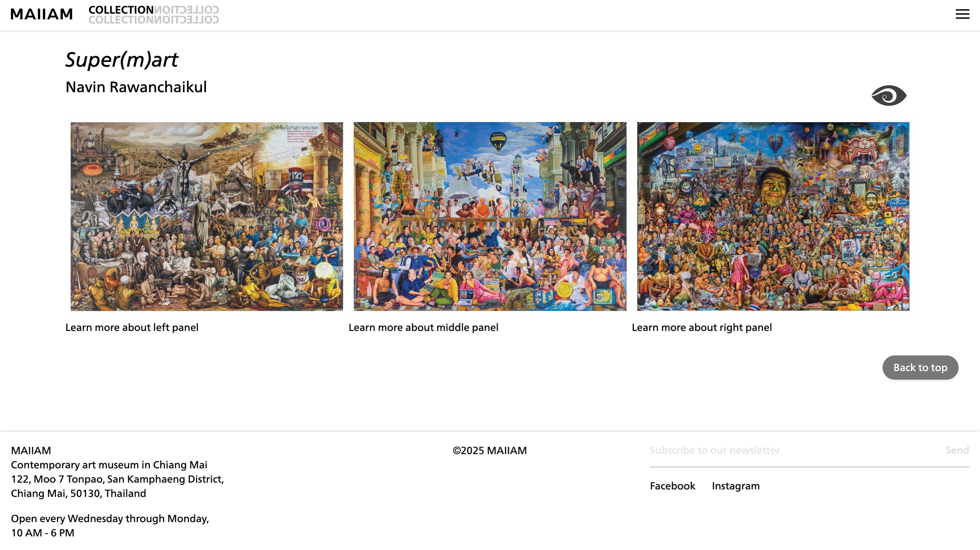
Task: Open the middle panel painting thumbnail
Action: point(490,216)
